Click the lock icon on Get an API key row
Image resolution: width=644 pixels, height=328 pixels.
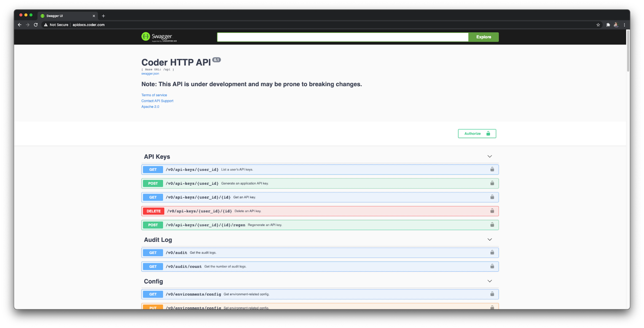pyautogui.click(x=492, y=197)
